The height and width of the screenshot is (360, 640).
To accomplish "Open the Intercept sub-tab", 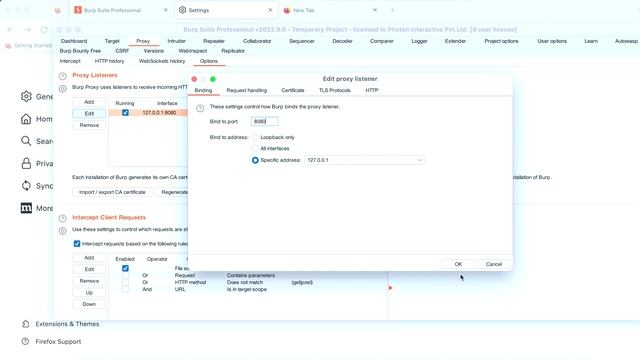I will coord(70,61).
